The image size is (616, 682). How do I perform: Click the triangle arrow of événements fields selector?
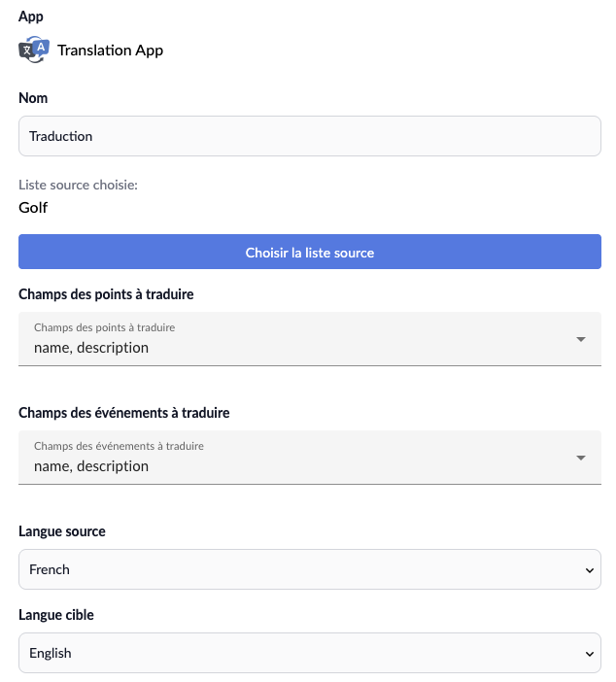coord(581,458)
